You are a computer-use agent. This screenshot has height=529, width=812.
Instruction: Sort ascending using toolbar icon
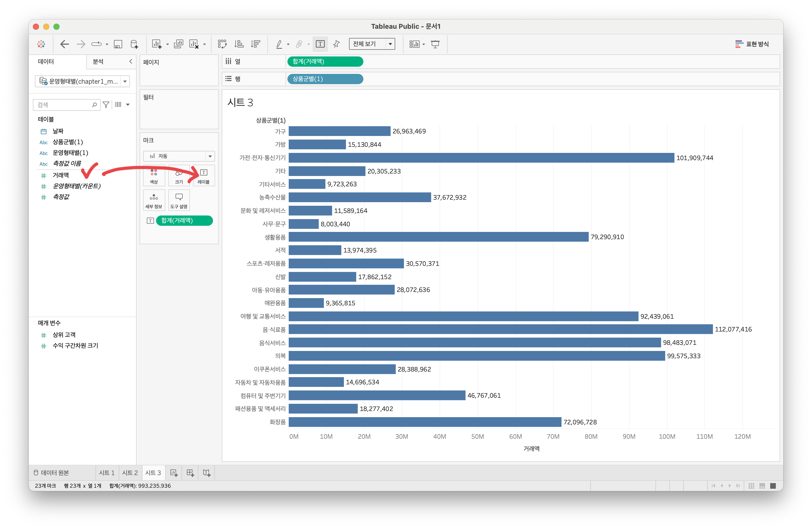point(239,44)
